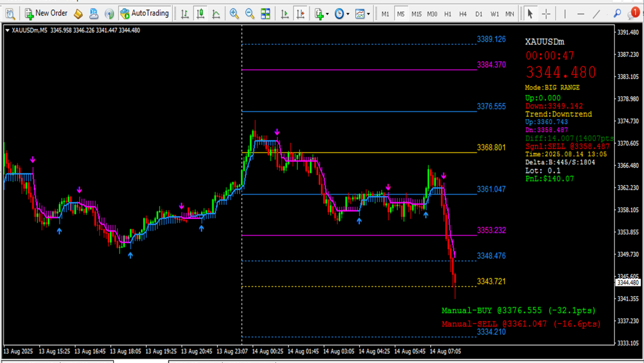Expand the periods clock dropdown arrow
This screenshot has width=644, height=363.
pyautogui.click(x=348, y=14)
